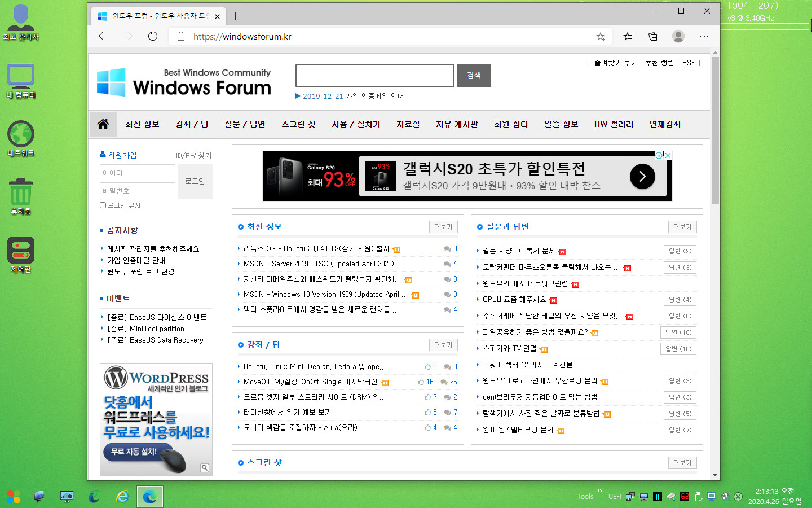Click 더보기 in 최신 정보 section
Screen dimensions: 812x508
[443, 227]
